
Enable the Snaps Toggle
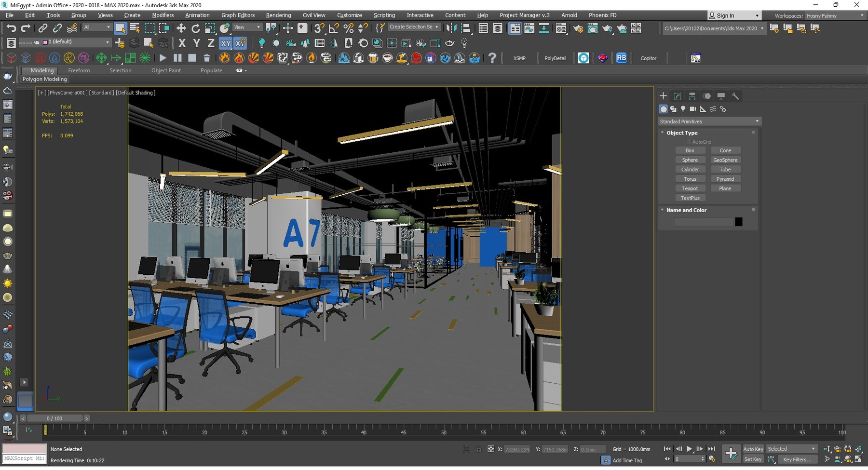(319, 28)
